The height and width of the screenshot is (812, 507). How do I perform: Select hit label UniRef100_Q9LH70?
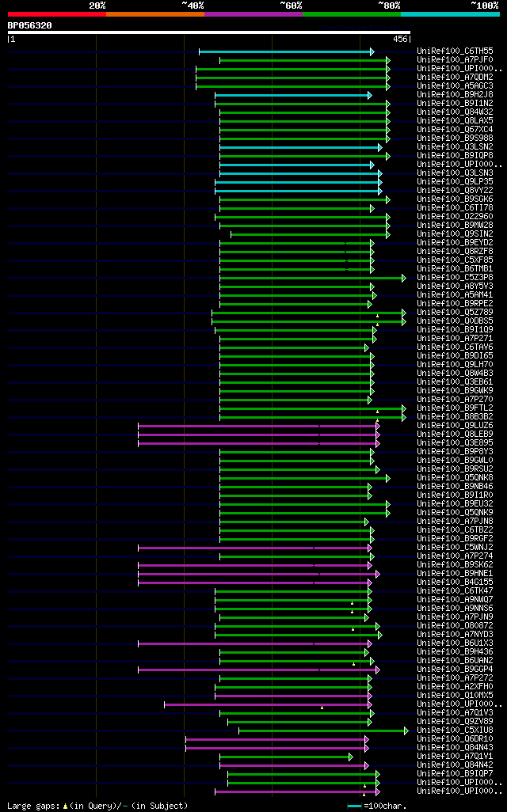456,365
